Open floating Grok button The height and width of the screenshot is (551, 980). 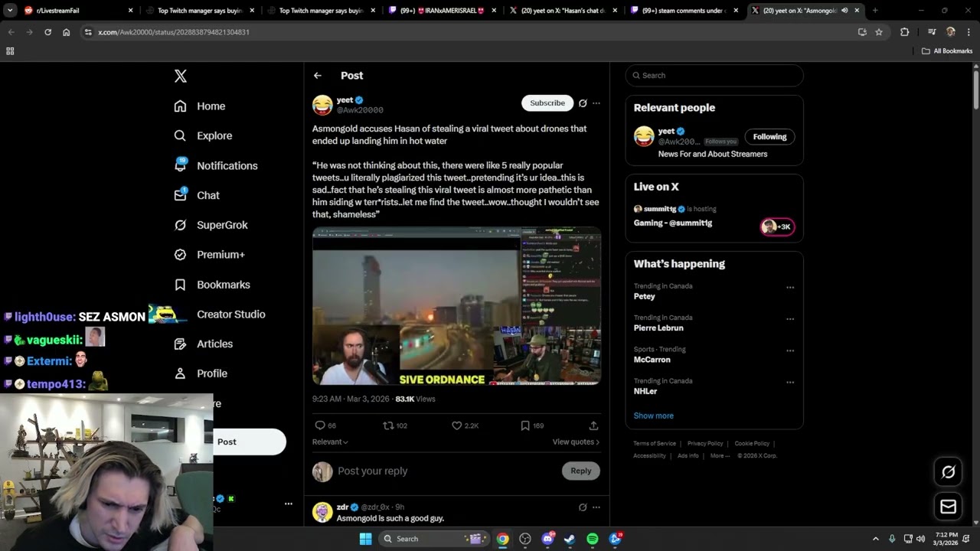pyautogui.click(x=949, y=472)
